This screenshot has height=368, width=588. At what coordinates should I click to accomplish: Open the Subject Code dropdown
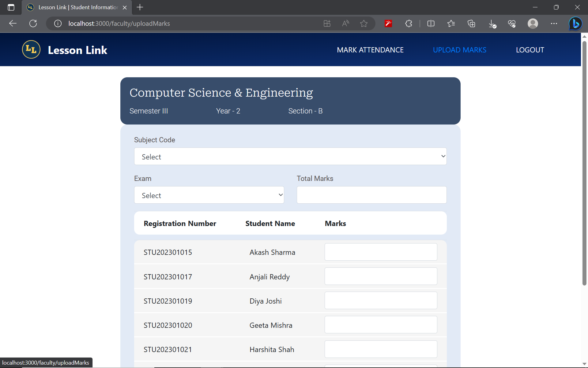point(290,156)
